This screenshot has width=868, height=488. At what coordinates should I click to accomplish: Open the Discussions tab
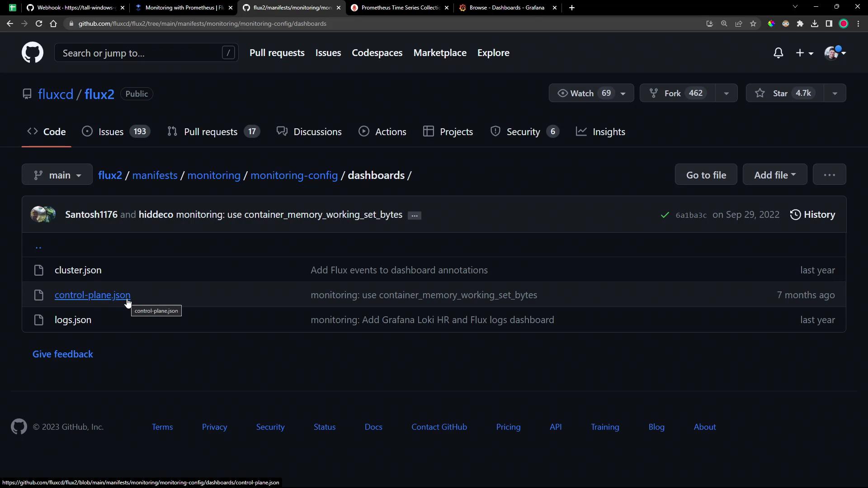309,132
